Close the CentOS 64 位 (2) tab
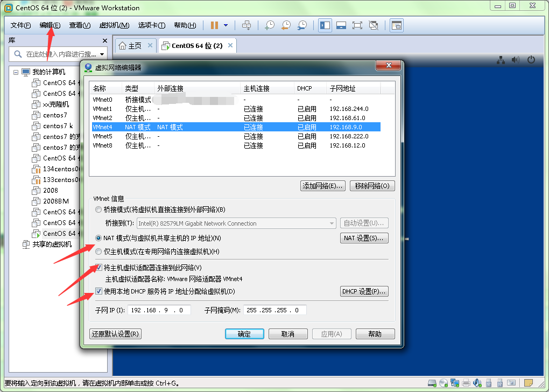The height and width of the screenshot is (392, 549). (x=230, y=45)
